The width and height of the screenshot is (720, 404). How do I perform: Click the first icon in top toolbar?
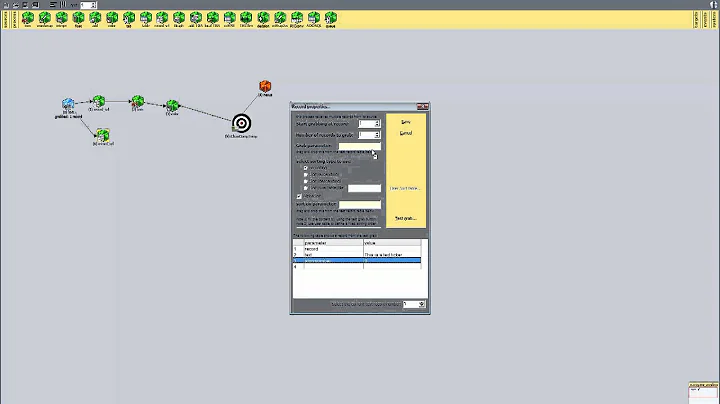coord(6,5)
